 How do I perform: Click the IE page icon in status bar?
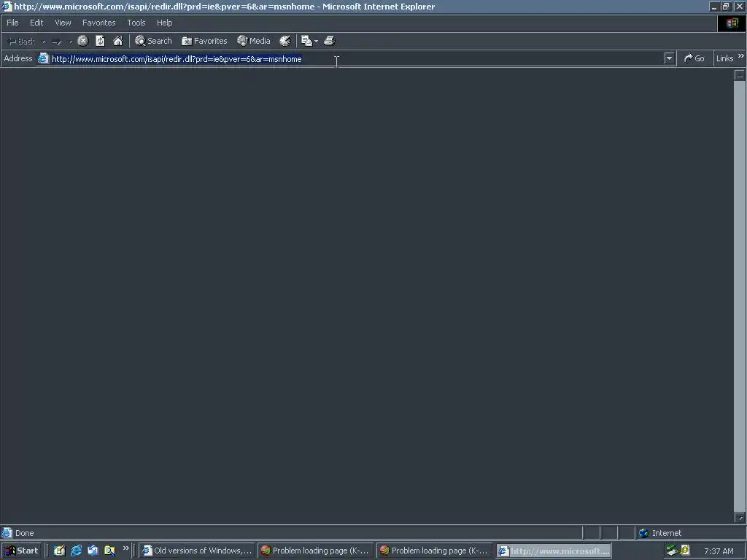coord(7,533)
